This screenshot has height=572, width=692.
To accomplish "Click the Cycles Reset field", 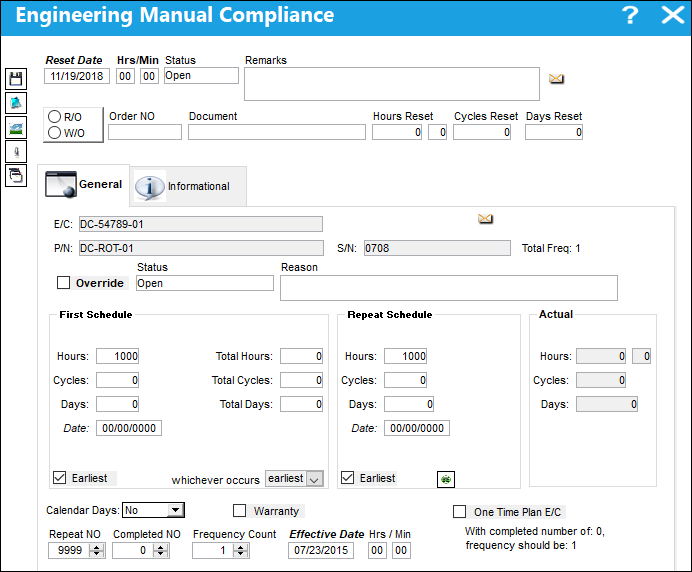I will tap(482, 132).
